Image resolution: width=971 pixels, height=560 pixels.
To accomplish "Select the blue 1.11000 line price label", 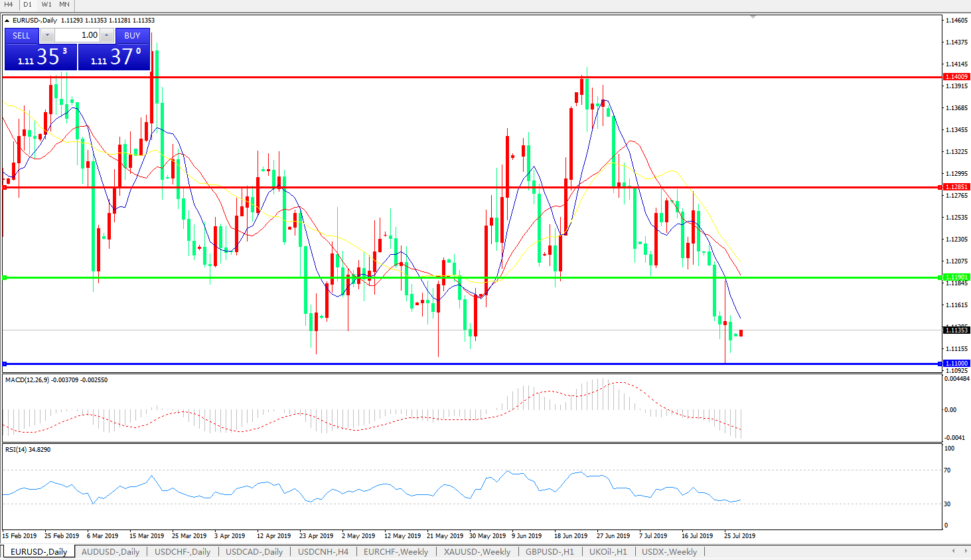I will 956,364.
